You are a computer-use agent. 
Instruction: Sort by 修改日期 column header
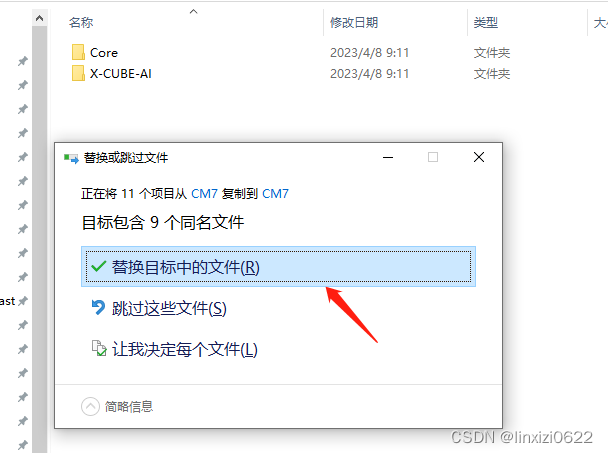396,22
